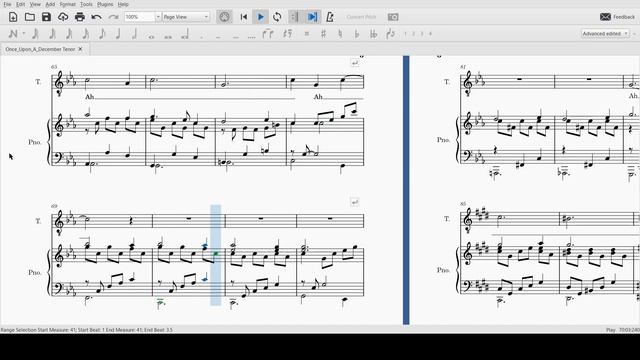Save the score with floppy disk icon
640x360 pixels.
pyautogui.click(x=46, y=17)
